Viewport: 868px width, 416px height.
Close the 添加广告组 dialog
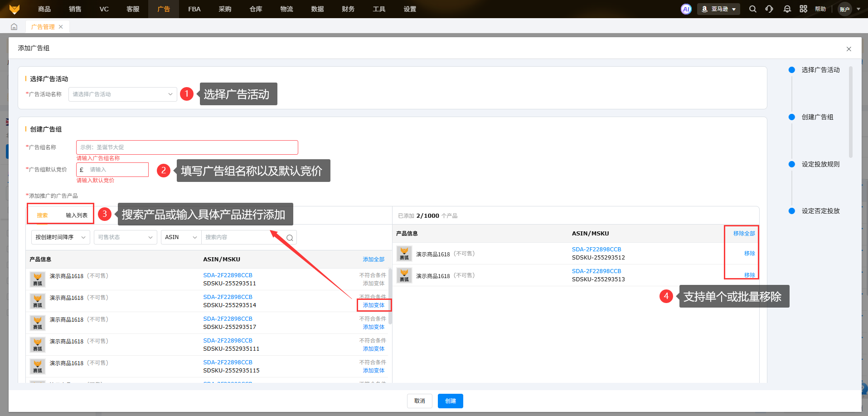tap(849, 49)
